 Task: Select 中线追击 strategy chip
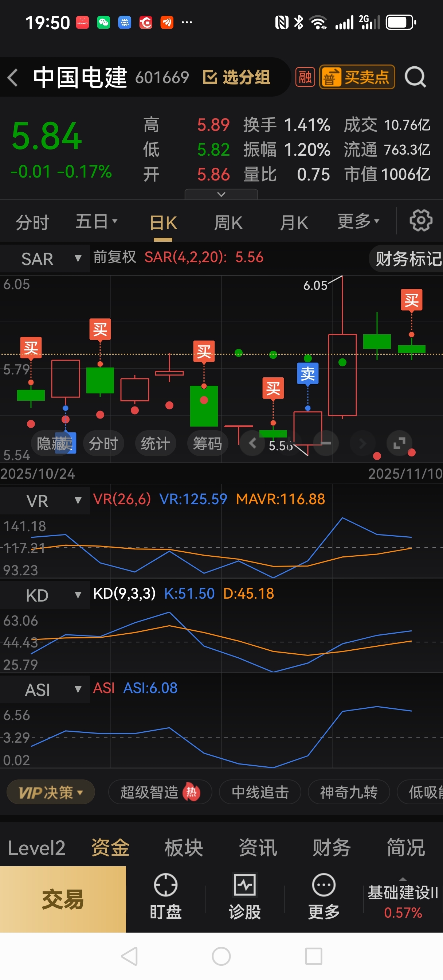tap(260, 792)
